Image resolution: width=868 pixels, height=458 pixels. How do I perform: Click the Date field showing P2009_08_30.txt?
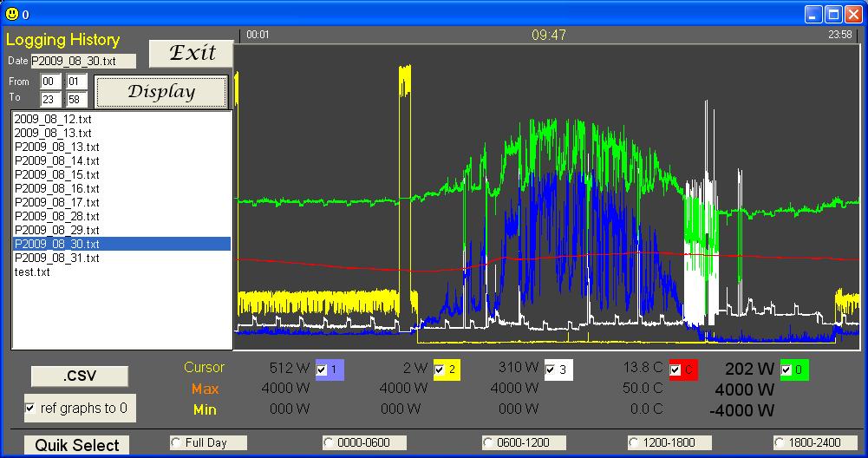tap(83, 62)
